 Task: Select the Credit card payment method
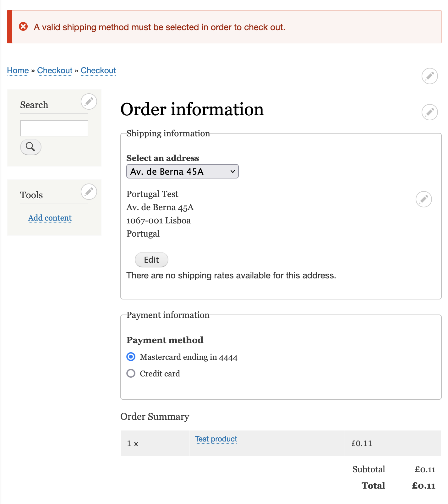point(131,373)
